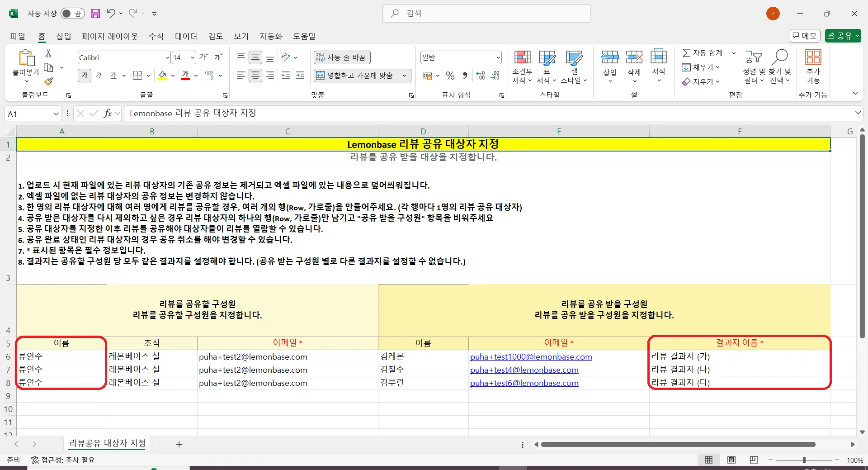The height and width of the screenshot is (470, 868).
Task: Toggle bold formatting 가 button
Action: coord(85,76)
